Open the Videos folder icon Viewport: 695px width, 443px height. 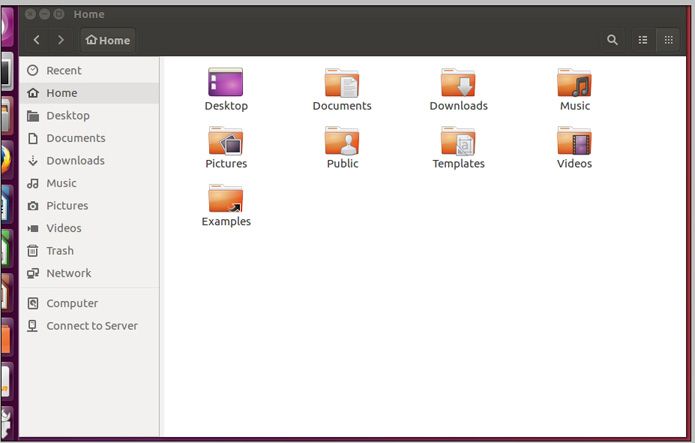tap(574, 141)
